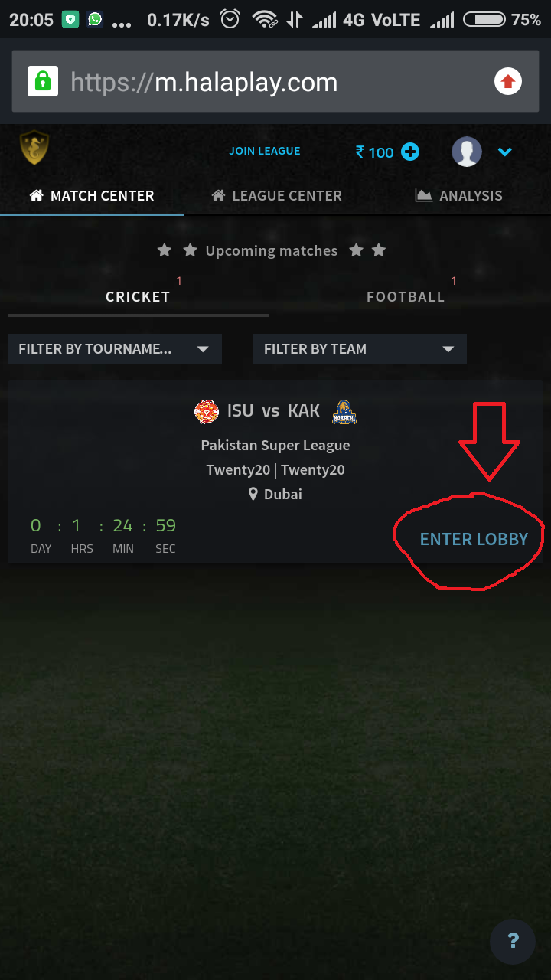This screenshot has height=980, width=551.
Task: Tap the ISU team logo
Action: (207, 412)
